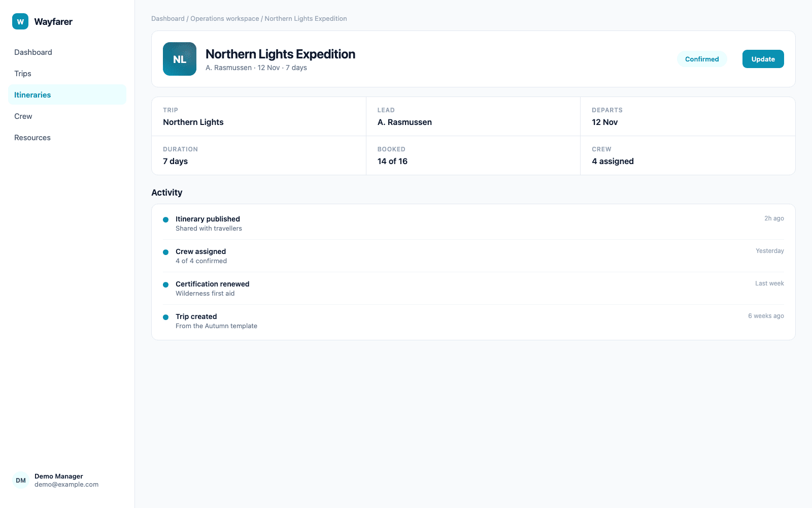
Task: Click the '6 weeks ago' timestamp
Action: 766,316
